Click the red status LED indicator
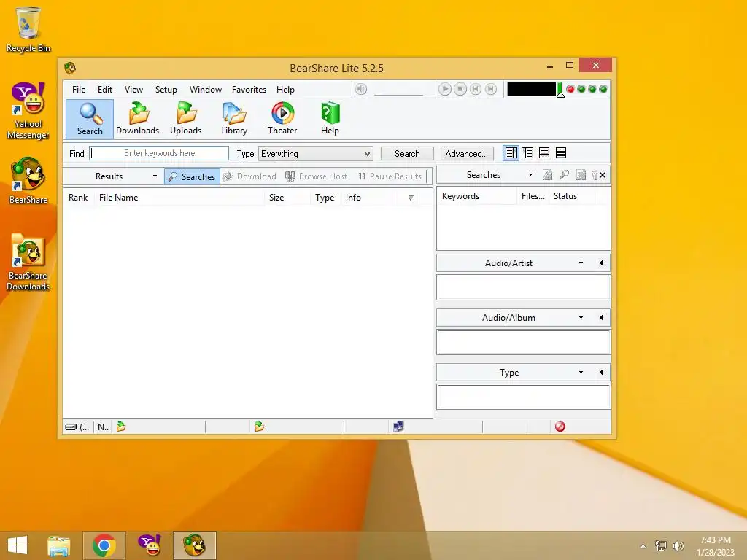The width and height of the screenshot is (747, 560). click(x=570, y=89)
